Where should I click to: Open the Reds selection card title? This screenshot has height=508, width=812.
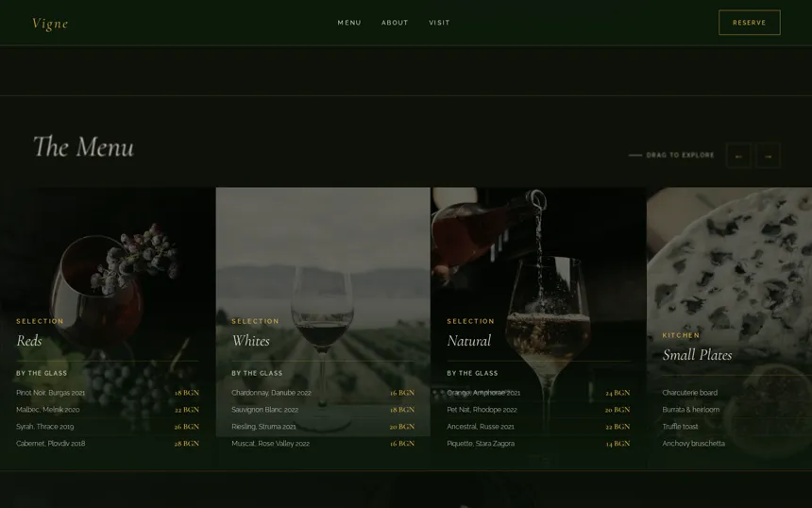[29, 341]
